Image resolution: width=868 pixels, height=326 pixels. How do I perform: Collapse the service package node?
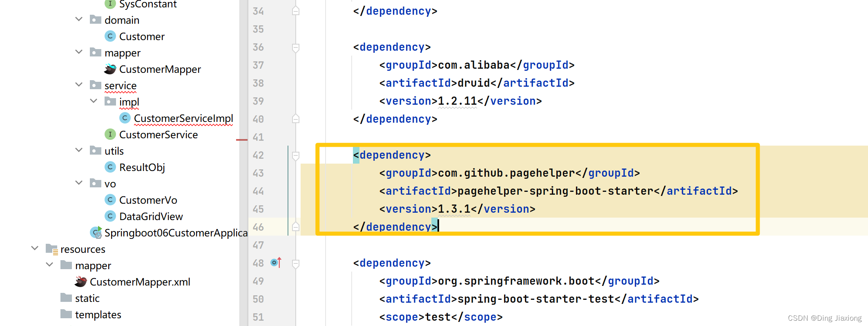(x=79, y=85)
